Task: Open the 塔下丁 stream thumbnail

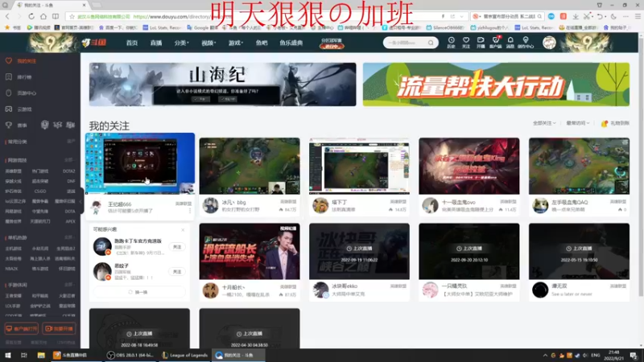Action: [359, 166]
